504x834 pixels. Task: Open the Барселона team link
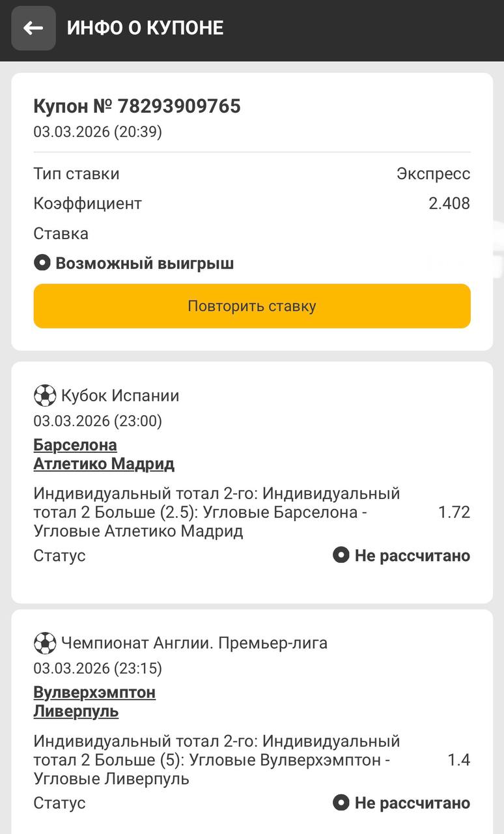[x=75, y=445]
